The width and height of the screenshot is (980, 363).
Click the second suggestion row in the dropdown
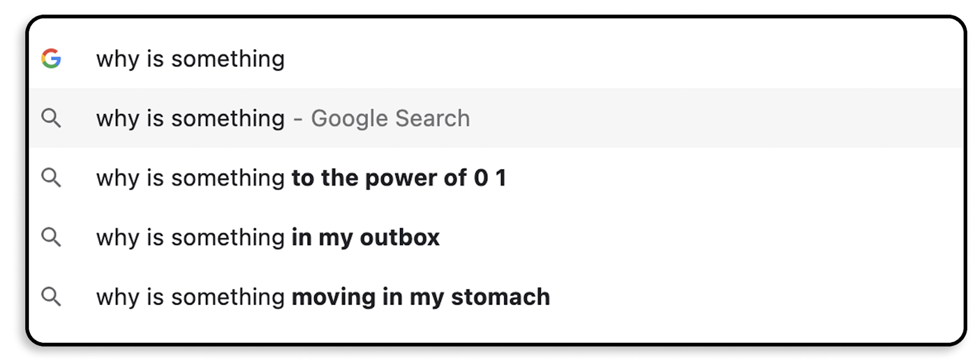click(x=490, y=178)
